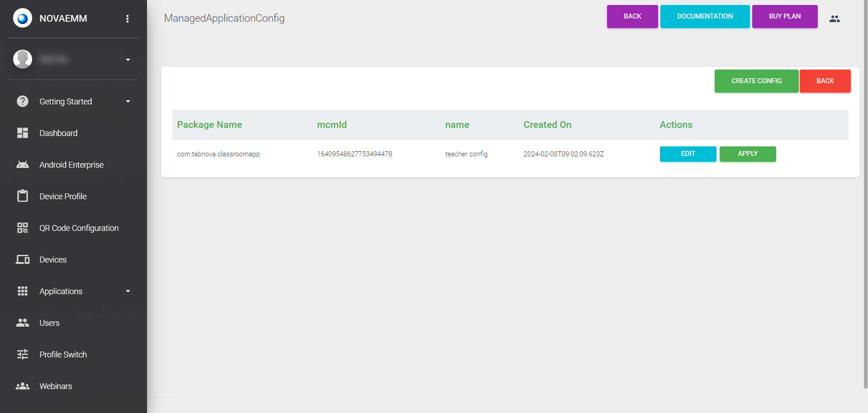The image size is (868, 413).
Task: Click the ManagedApplicationConfig page title
Action: pyautogui.click(x=224, y=18)
